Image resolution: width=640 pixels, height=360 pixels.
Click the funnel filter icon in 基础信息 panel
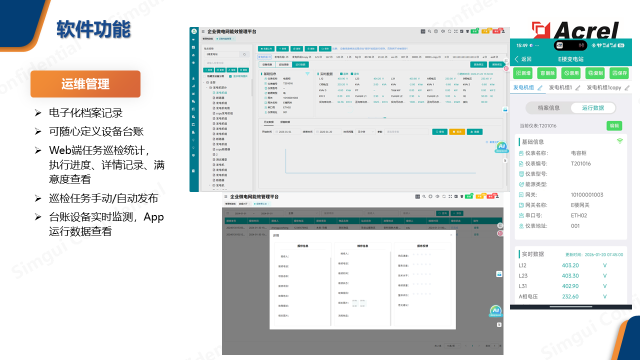point(307,74)
